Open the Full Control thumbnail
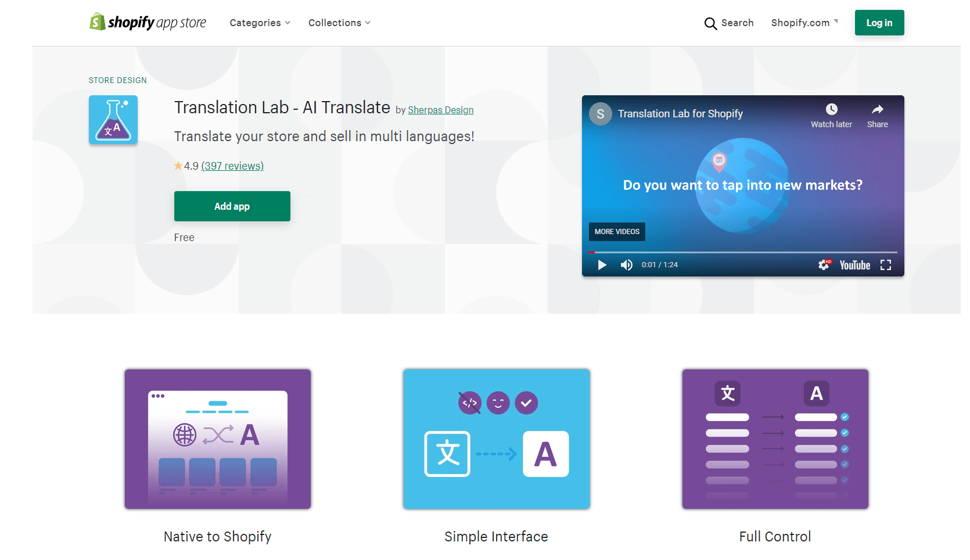Viewport: 970px width, 560px height. (x=775, y=439)
